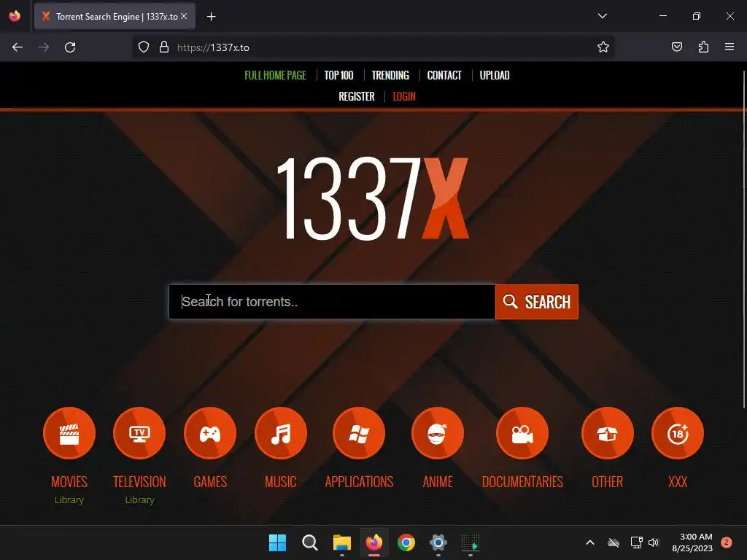List all tabs dropdown arrow

(602, 16)
